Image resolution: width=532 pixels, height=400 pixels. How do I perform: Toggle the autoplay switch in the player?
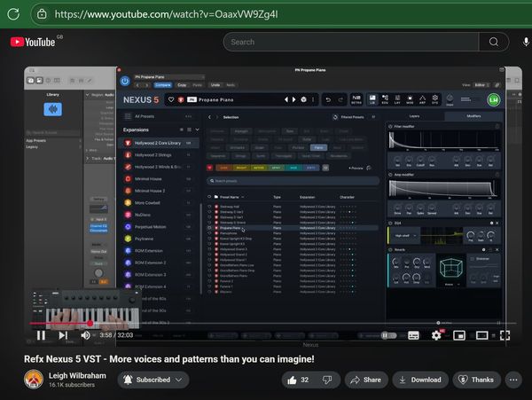click(x=389, y=335)
